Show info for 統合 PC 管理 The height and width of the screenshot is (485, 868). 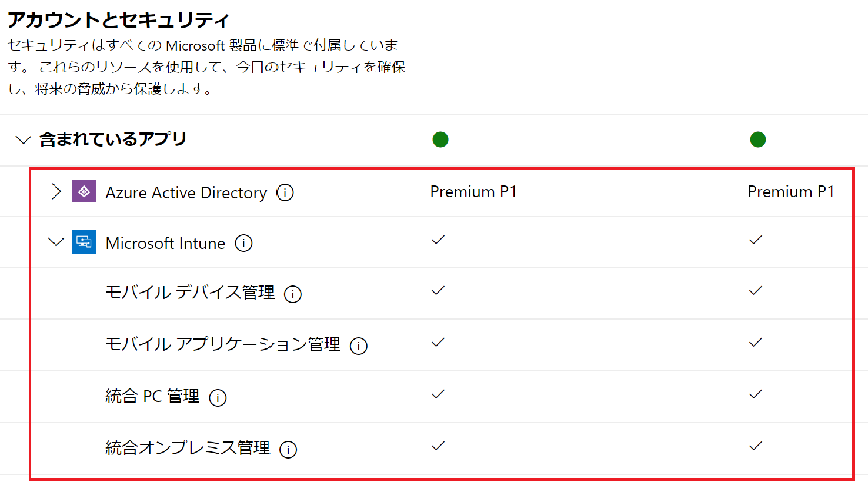click(x=218, y=397)
